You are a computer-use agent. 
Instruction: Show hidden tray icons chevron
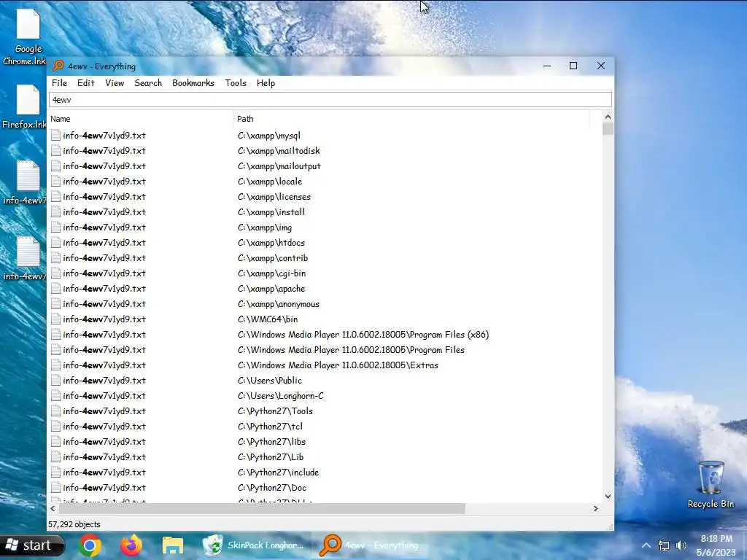click(646, 545)
